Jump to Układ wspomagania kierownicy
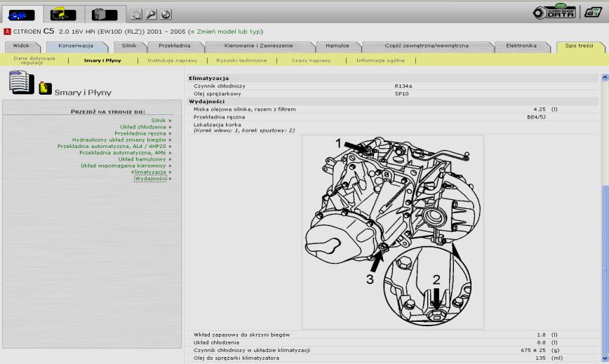 click(123, 166)
